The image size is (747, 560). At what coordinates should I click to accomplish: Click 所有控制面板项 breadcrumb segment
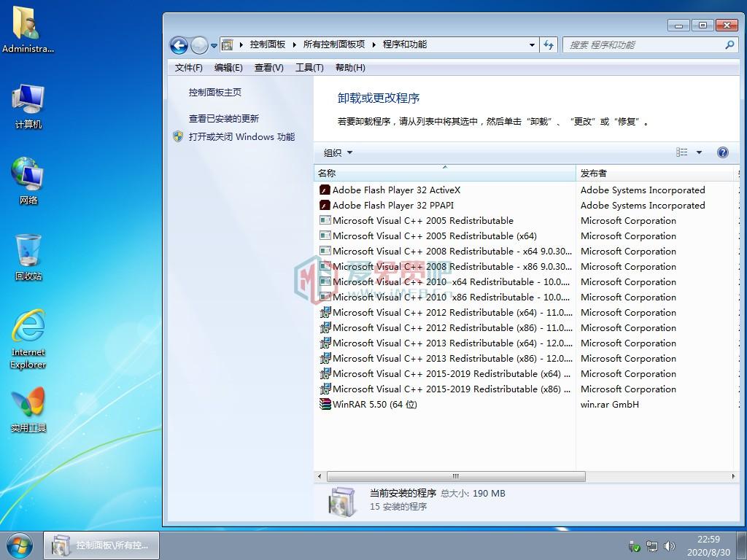click(334, 44)
